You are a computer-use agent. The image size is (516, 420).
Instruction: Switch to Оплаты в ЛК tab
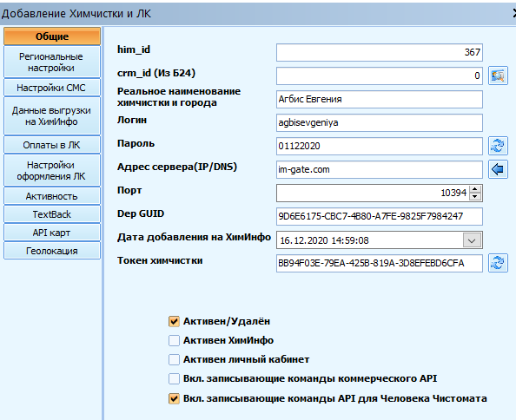point(52,145)
